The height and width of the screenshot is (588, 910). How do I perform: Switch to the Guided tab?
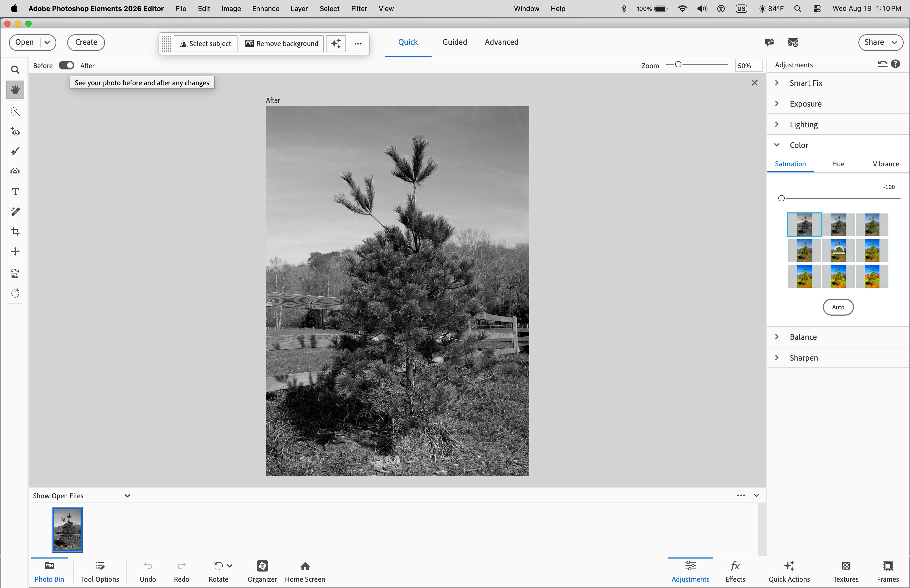tap(454, 42)
